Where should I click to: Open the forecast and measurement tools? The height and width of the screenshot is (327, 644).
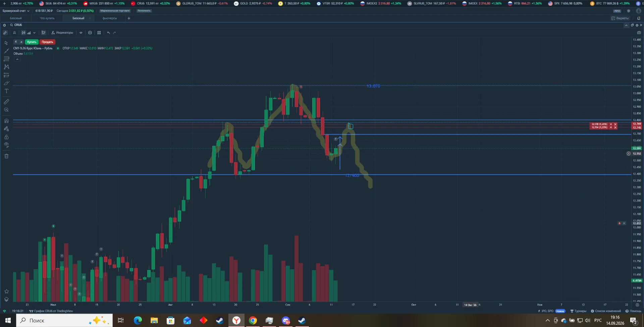coord(6,75)
